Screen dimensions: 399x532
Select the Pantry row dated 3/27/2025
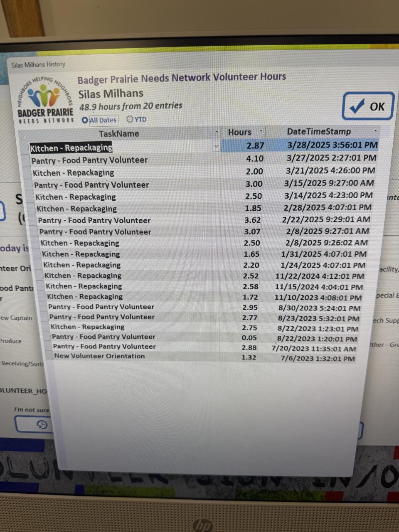coord(204,159)
